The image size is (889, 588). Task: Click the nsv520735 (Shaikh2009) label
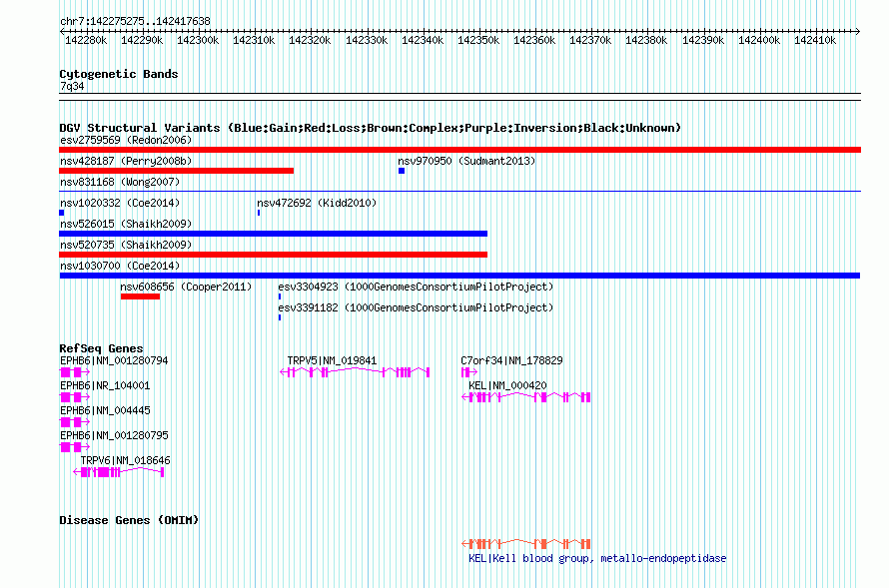point(126,245)
